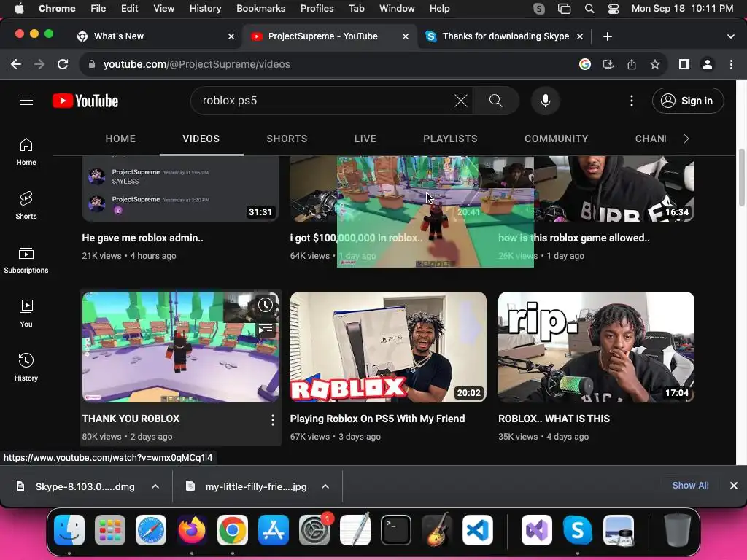Click the Google icon in address bar
747x560 pixels.
[585, 64]
